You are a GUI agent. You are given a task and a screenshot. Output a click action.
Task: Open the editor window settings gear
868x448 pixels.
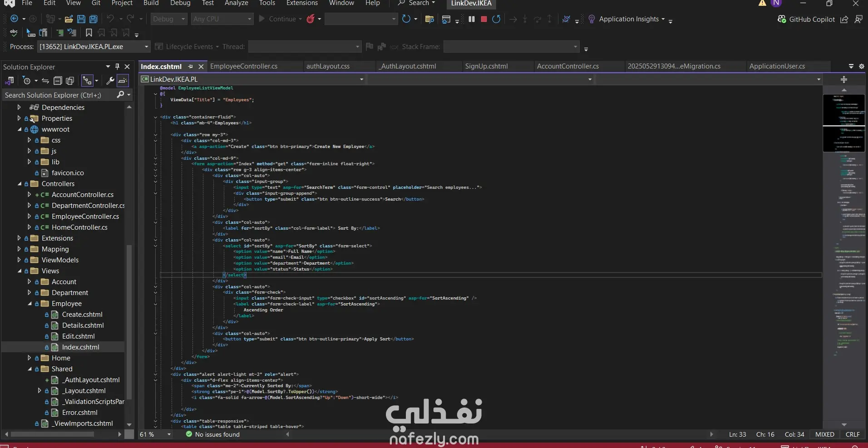click(x=862, y=66)
